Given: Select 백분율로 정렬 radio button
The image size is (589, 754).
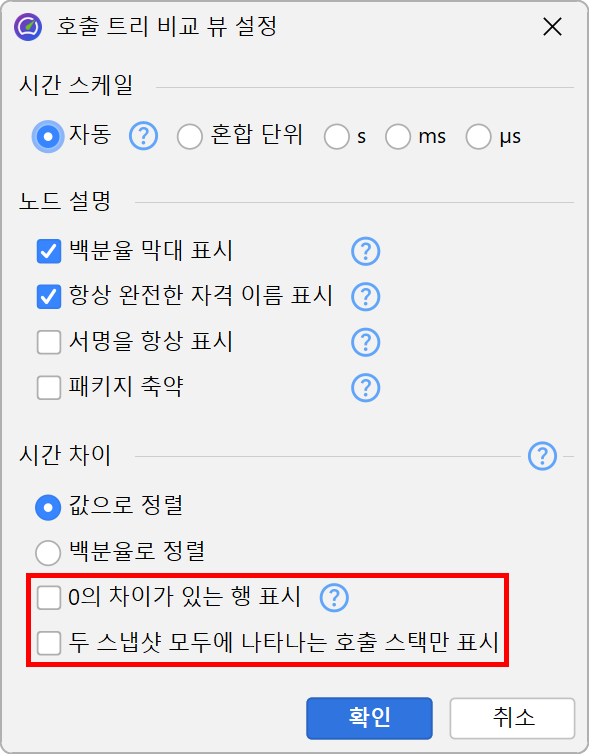Looking at the screenshot, I should click(48, 553).
